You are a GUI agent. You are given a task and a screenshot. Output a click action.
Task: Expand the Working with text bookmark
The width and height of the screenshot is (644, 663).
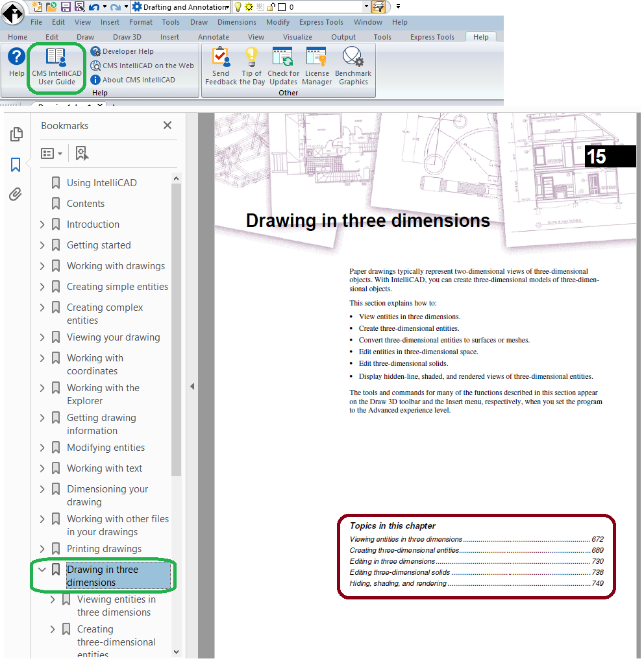(42, 468)
